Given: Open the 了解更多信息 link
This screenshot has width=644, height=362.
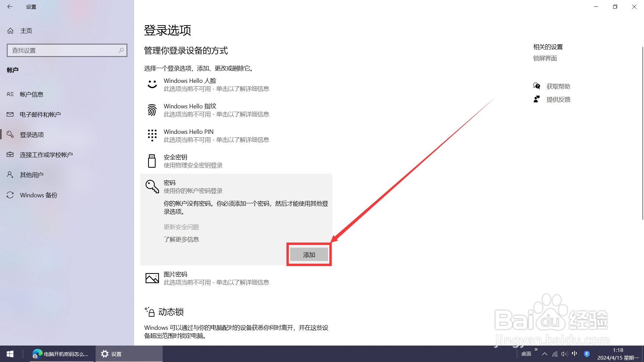Looking at the screenshot, I should click(181, 239).
